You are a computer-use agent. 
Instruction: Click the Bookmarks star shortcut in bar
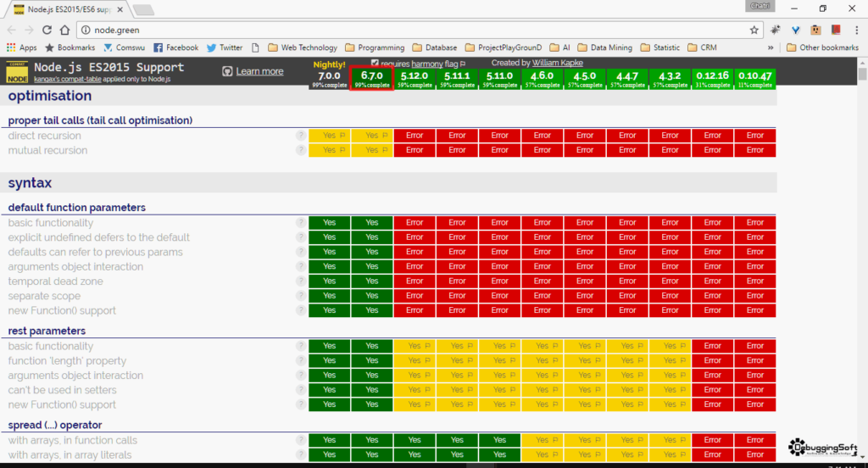tap(70, 47)
